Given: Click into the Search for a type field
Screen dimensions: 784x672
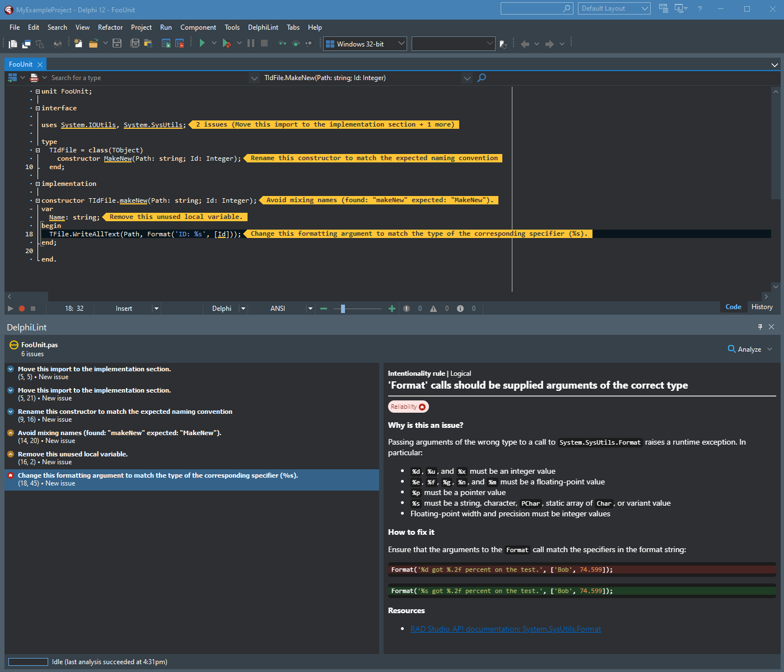Looking at the screenshot, I should coord(148,78).
